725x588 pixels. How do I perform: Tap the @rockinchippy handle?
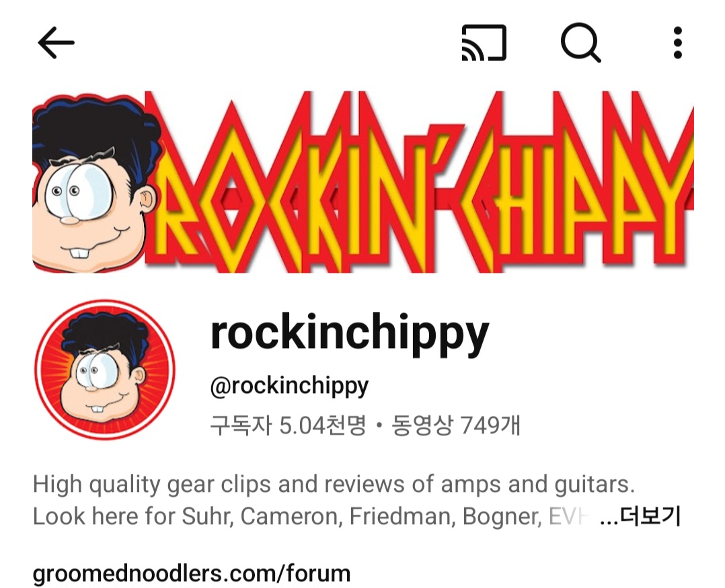289,386
